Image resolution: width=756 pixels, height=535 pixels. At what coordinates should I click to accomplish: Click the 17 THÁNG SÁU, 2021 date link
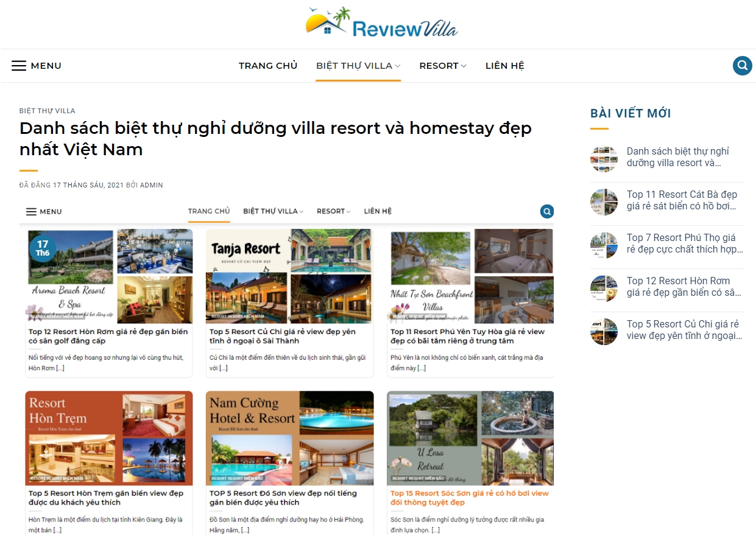click(88, 185)
